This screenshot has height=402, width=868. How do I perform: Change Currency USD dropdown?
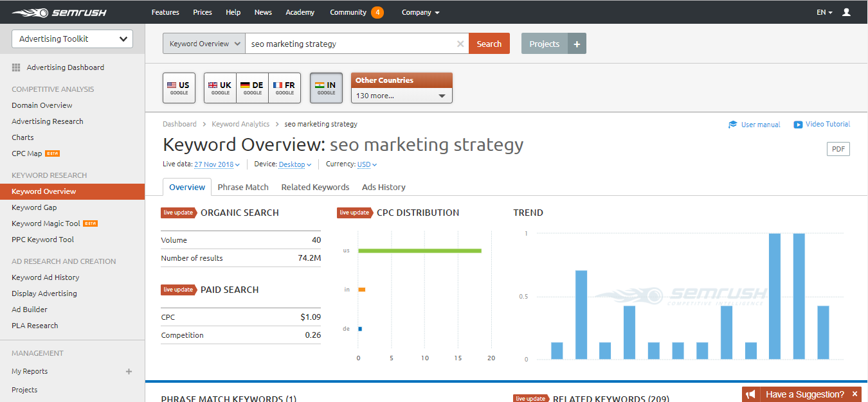tap(367, 164)
